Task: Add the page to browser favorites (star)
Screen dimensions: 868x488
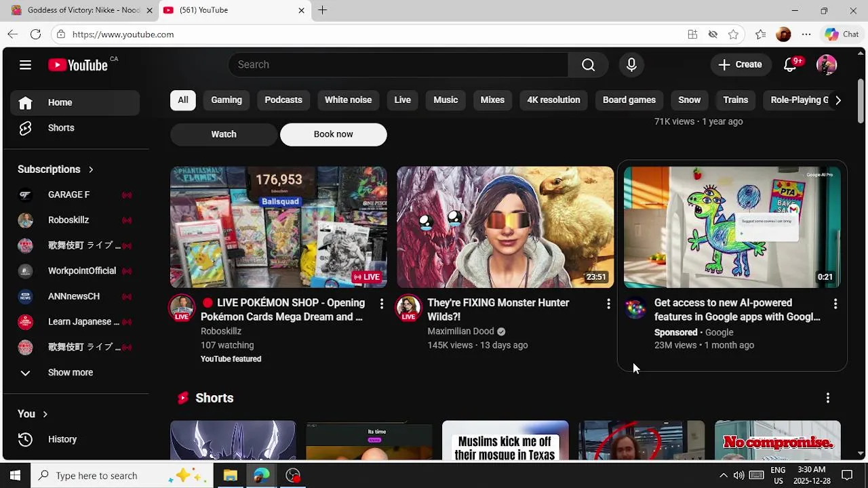Action: pos(733,34)
